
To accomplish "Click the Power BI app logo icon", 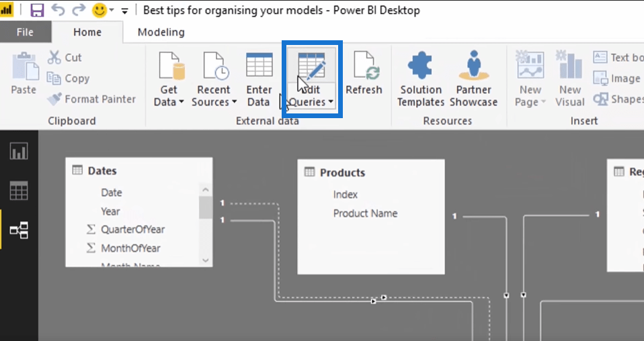I will 7,10.
